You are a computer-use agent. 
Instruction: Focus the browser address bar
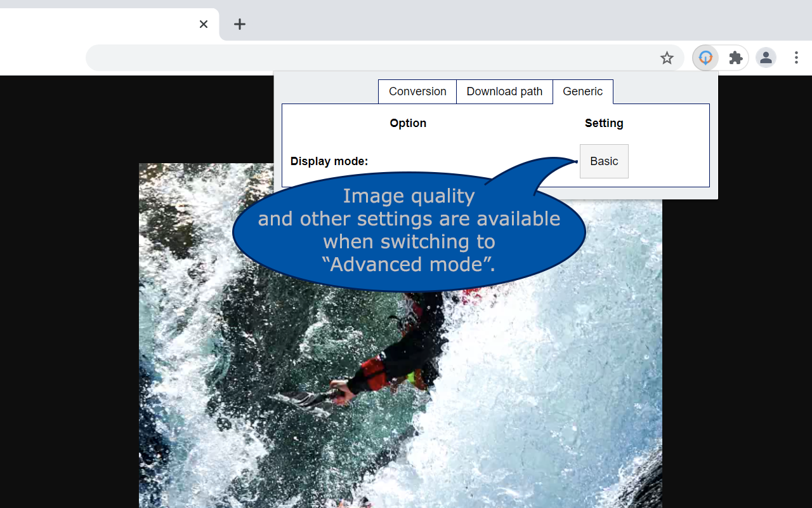point(368,58)
